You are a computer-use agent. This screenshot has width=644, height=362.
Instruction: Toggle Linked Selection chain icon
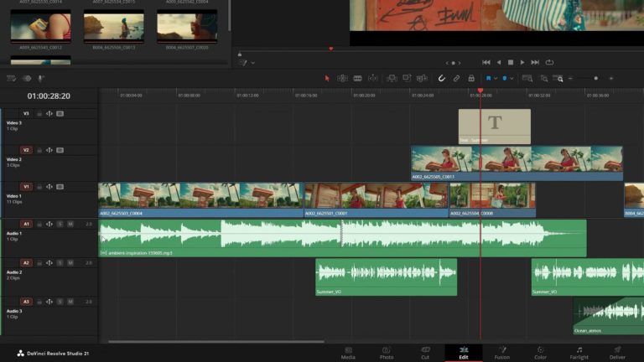(456, 79)
